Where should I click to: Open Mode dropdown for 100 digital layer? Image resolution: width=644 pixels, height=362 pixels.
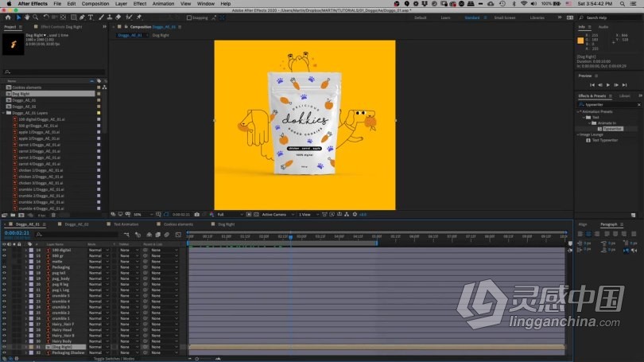tap(99, 250)
